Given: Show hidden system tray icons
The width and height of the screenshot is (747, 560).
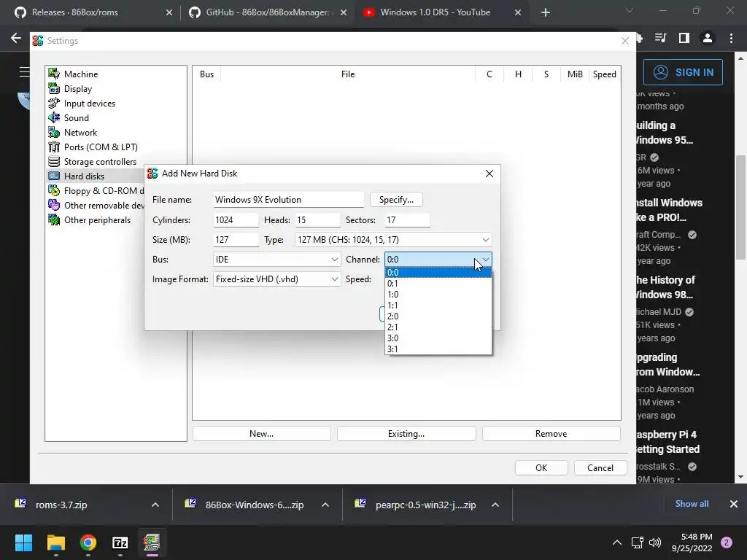Looking at the screenshot, I should [x=617, y=542].
